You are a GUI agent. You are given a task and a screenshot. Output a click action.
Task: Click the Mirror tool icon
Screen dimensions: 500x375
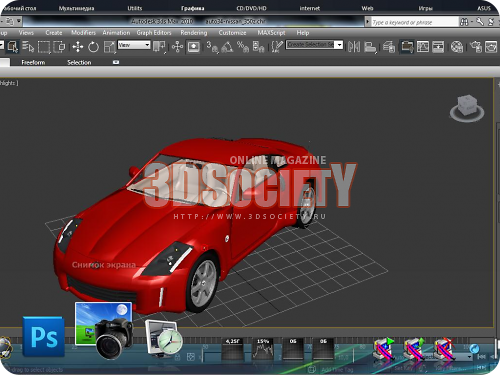[354, 47]
